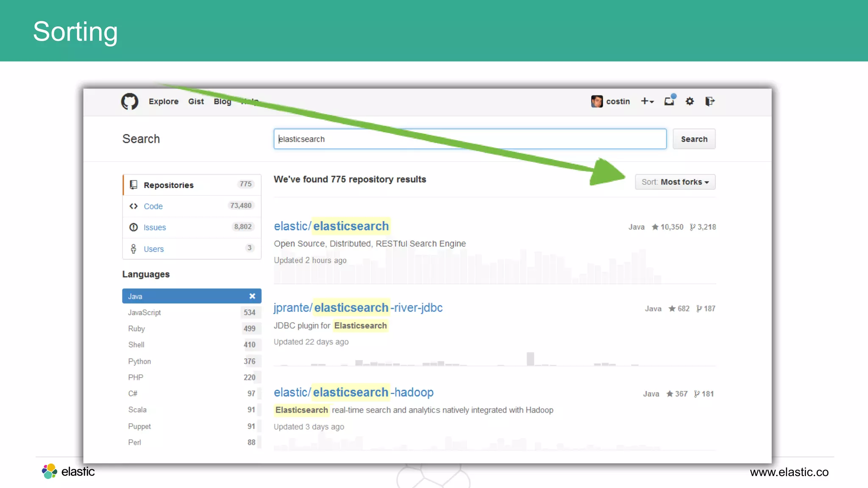Select the Issues results tab
868x488 pixels.
(x=192, y=227)
